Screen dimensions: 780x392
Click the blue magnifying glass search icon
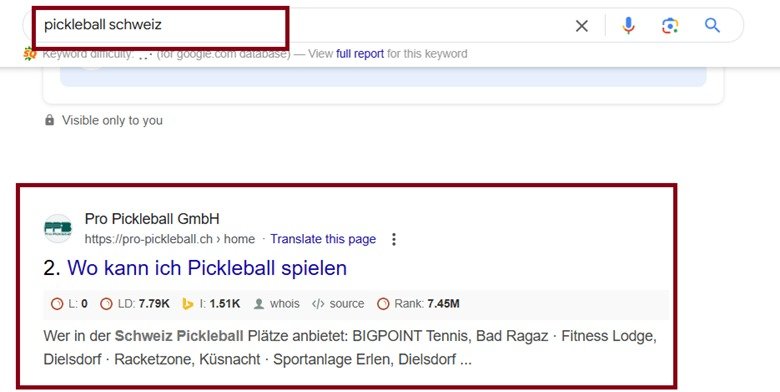712,25
